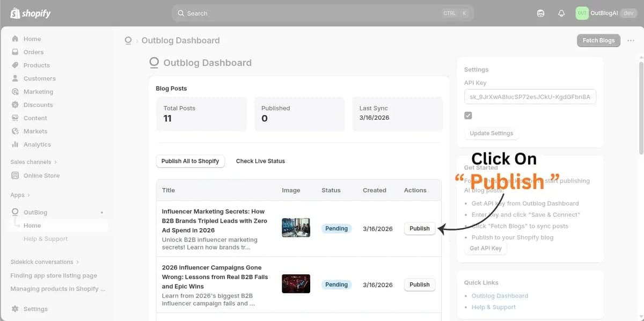Image resolution: width=644 pixels, height=321 pixels.
Task: Click the Published card showing 0
Action: tap(299, 114)
